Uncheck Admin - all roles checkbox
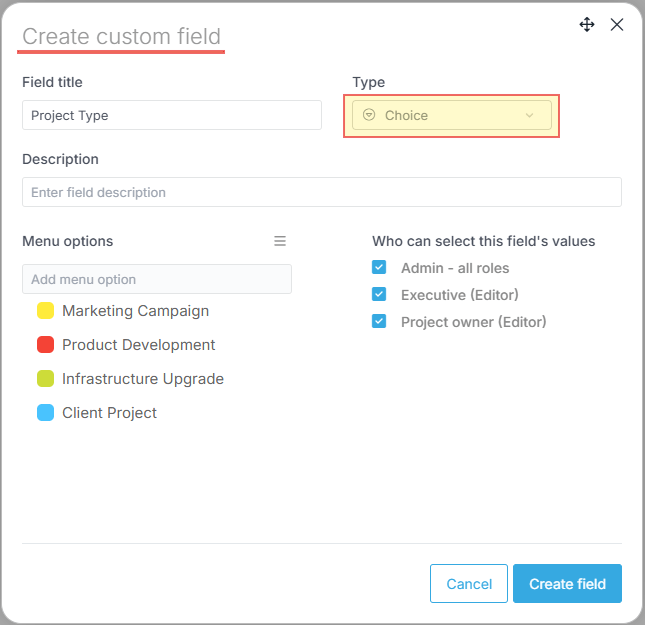The width and height of the screenshot is (645, 625). coord(379,268)
